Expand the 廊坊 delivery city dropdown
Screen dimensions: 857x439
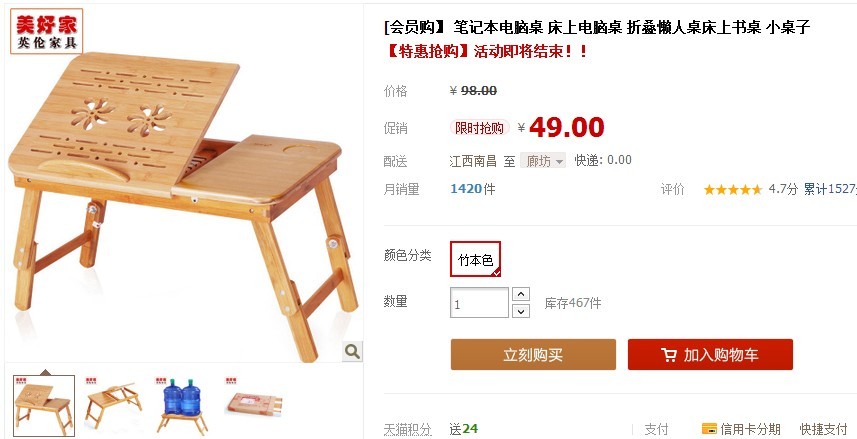coord(543,161)
